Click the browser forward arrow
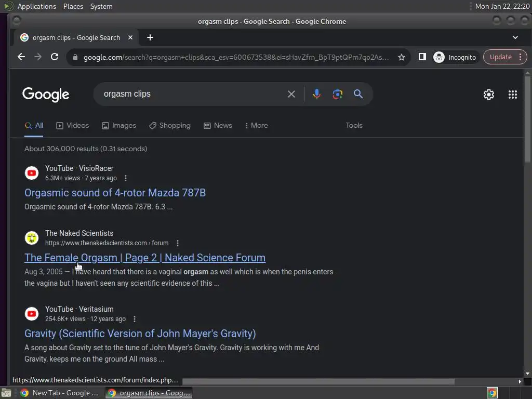 pyautogui.click(x=37, y=57)
